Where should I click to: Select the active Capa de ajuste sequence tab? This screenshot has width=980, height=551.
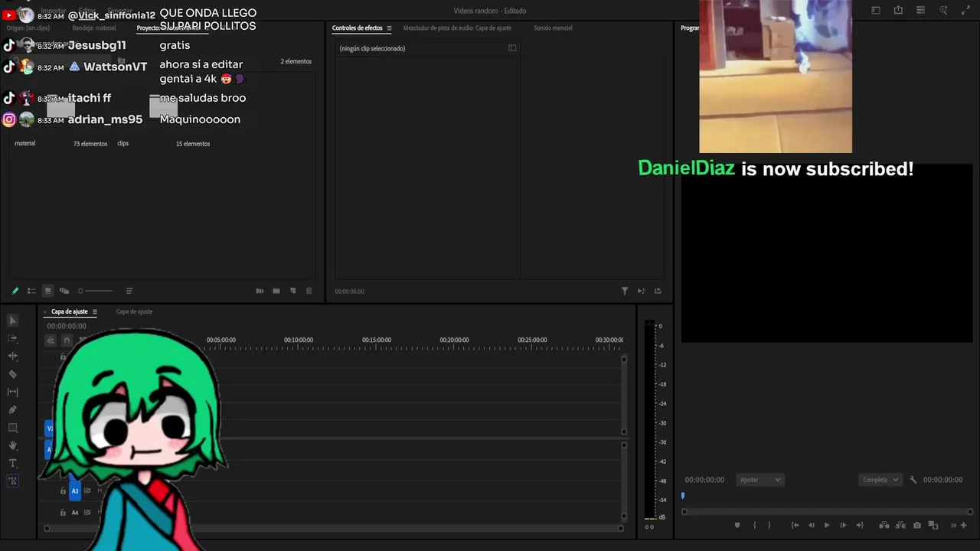click(x=69, y=311)
